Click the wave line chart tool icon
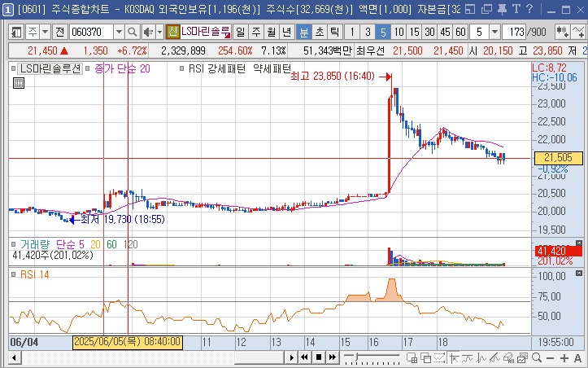This screenshot has width=588, height=368. (x=481, y=357)
